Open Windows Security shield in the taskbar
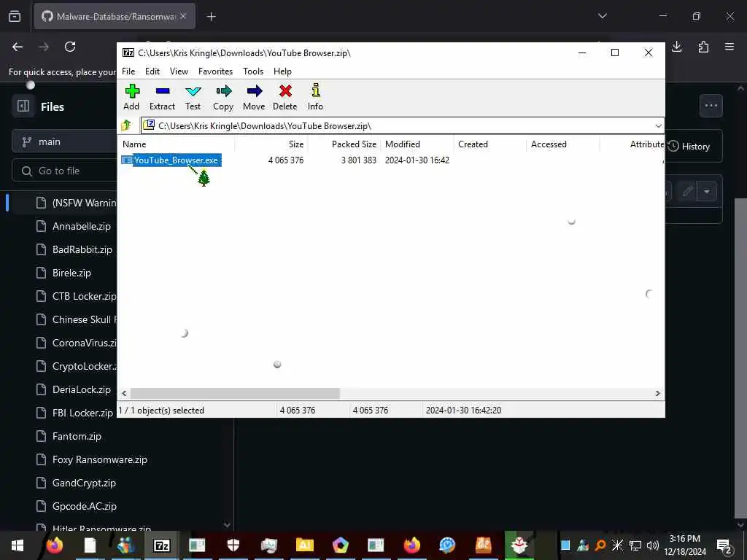Viewport: 747px width, 560px height. tap(233, 545)
